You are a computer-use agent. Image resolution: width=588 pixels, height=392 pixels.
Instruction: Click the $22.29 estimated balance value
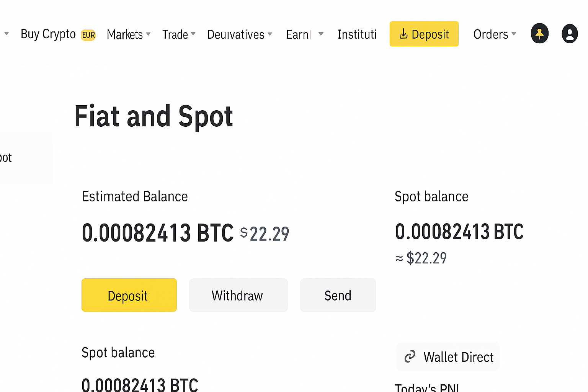(265, 233)
